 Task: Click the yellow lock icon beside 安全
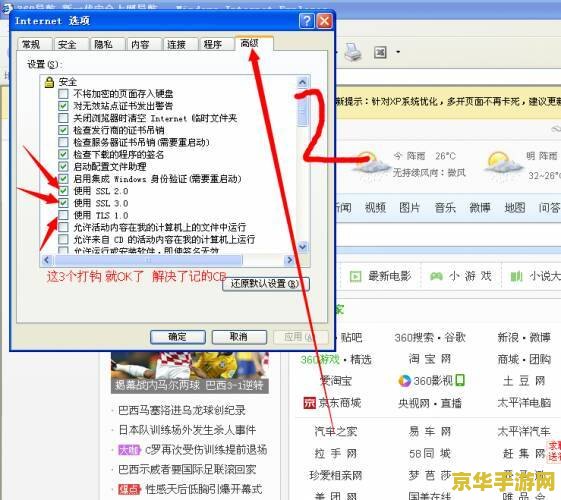click(x=49, y=82)
